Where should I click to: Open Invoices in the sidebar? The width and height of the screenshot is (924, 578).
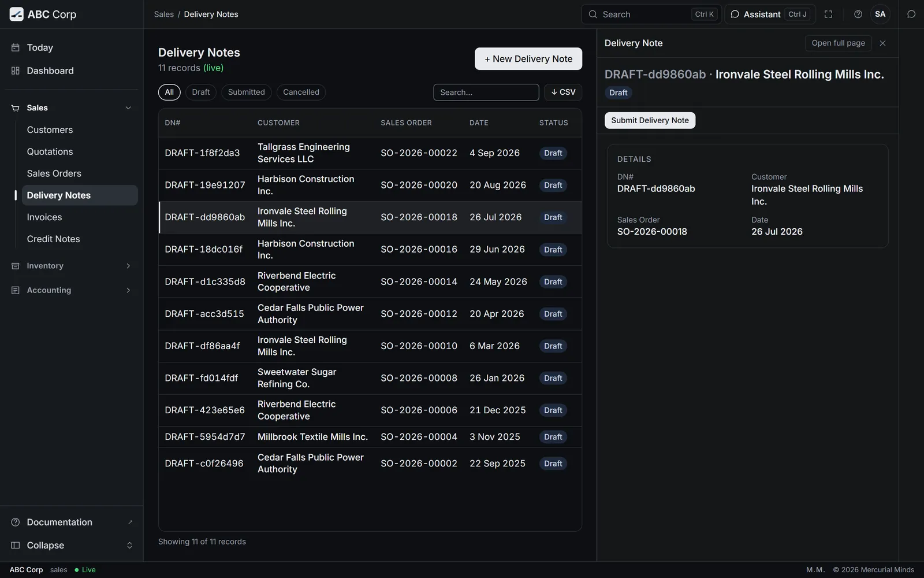pos(80,217)
